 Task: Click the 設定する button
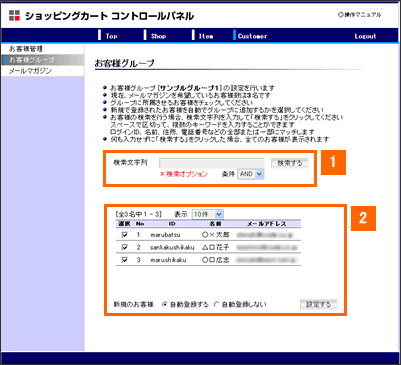(319, 304)
